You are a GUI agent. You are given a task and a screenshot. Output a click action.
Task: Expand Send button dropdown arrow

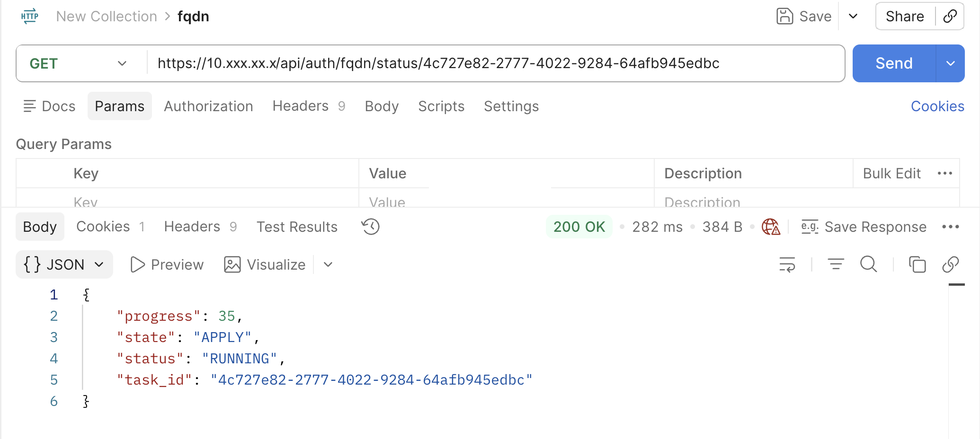(950, 63)
